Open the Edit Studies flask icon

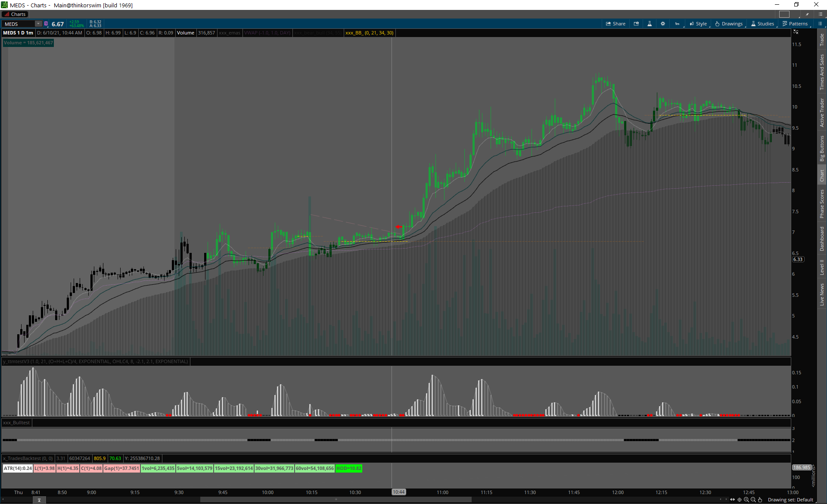tap(650, 24)
